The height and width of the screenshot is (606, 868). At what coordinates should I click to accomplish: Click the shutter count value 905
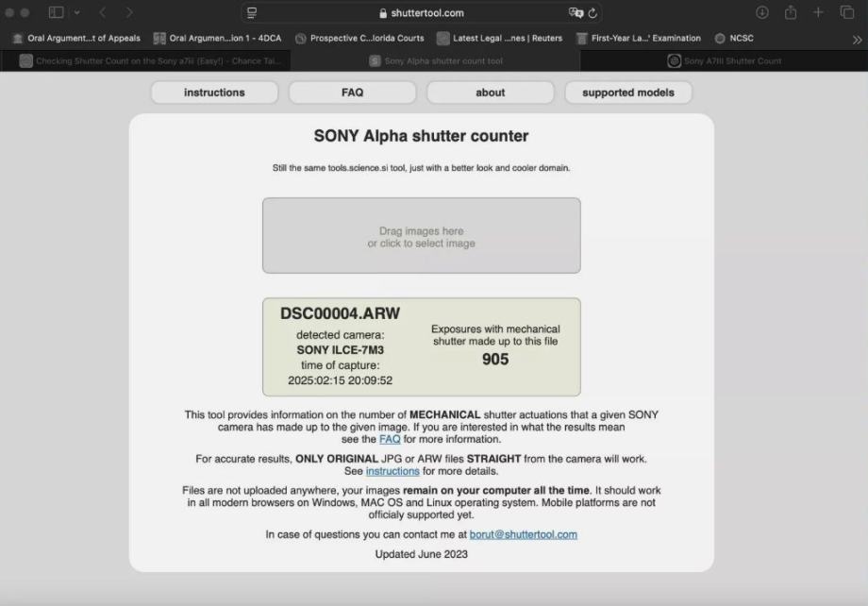(x=495, y=360)
